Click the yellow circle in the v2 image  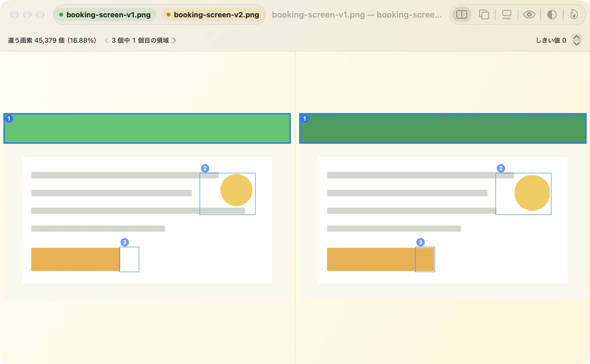532,193
